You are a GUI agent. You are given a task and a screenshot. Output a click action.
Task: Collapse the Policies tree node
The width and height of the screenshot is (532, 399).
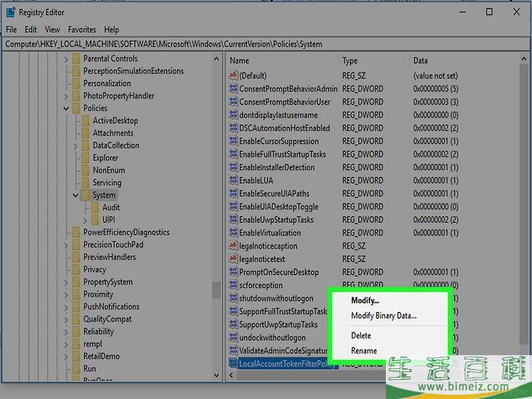coord(66,108)
